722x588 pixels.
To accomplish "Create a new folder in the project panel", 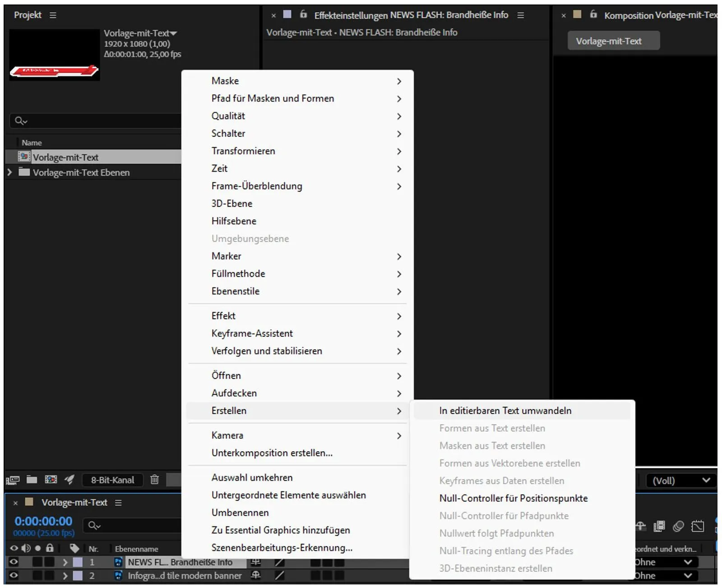I will click(32, 480).
